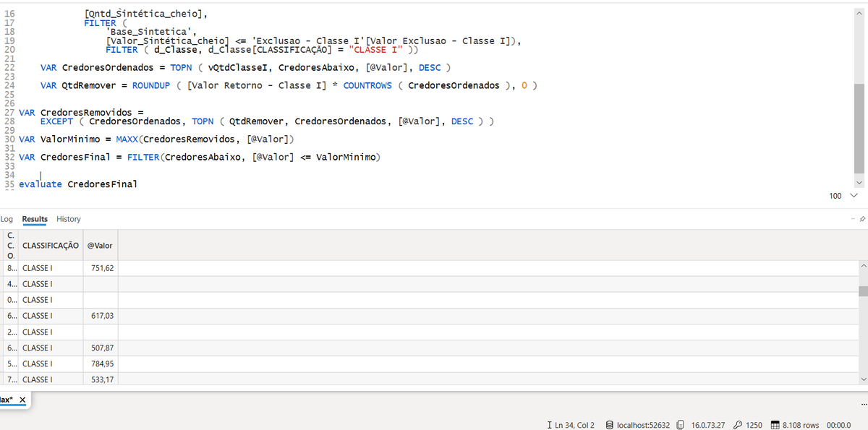The height and width of the screenshot is (430, 868).
Task: Click the ROUNDUP function in the editor
Action: point(150,85)
